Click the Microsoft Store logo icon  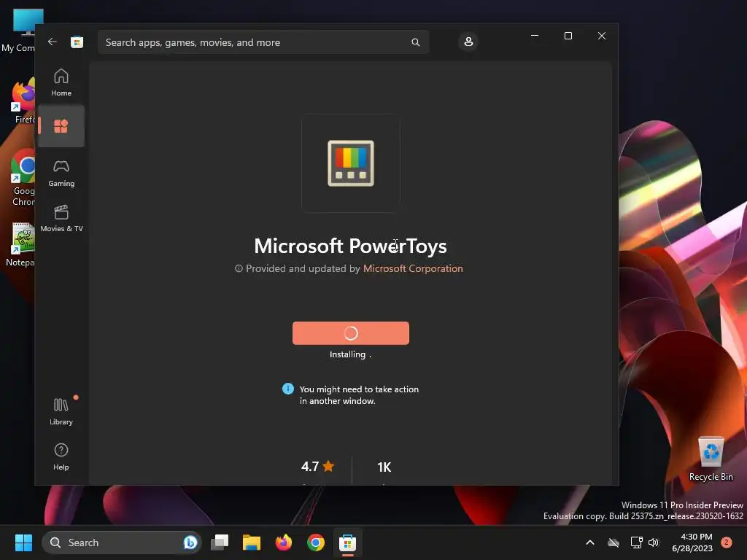pyautogui.click(x=77, y=42)
